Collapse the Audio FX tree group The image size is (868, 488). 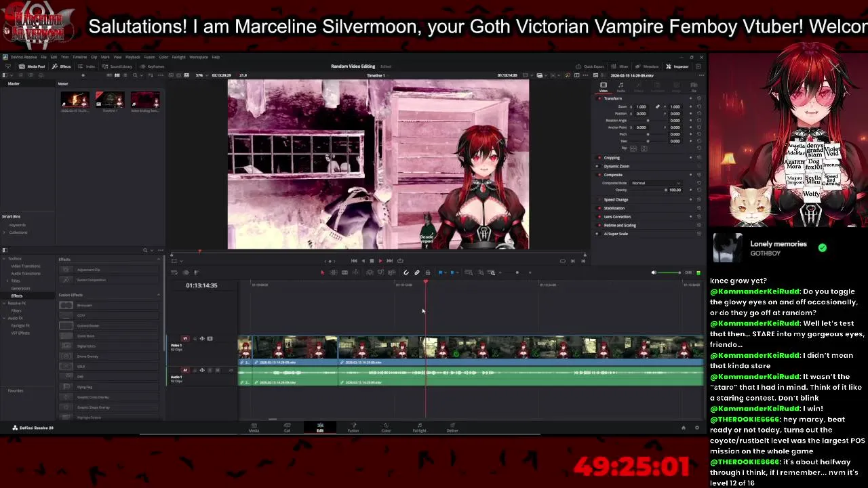(x=4, y=318)
